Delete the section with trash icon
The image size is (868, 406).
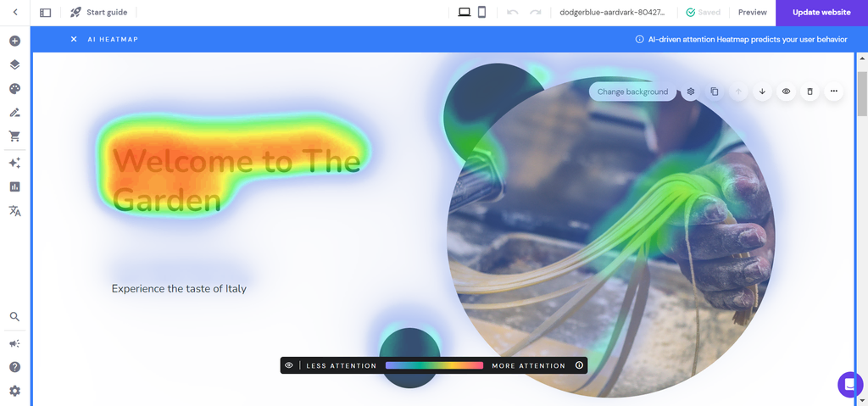[x=810, y=92]
